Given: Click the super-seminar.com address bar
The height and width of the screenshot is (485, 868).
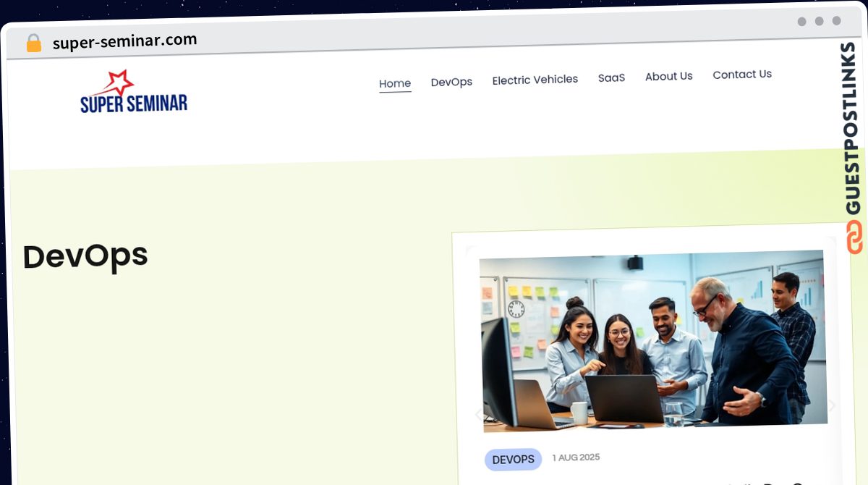Looking at the screenshot, I should coord(124,40).
